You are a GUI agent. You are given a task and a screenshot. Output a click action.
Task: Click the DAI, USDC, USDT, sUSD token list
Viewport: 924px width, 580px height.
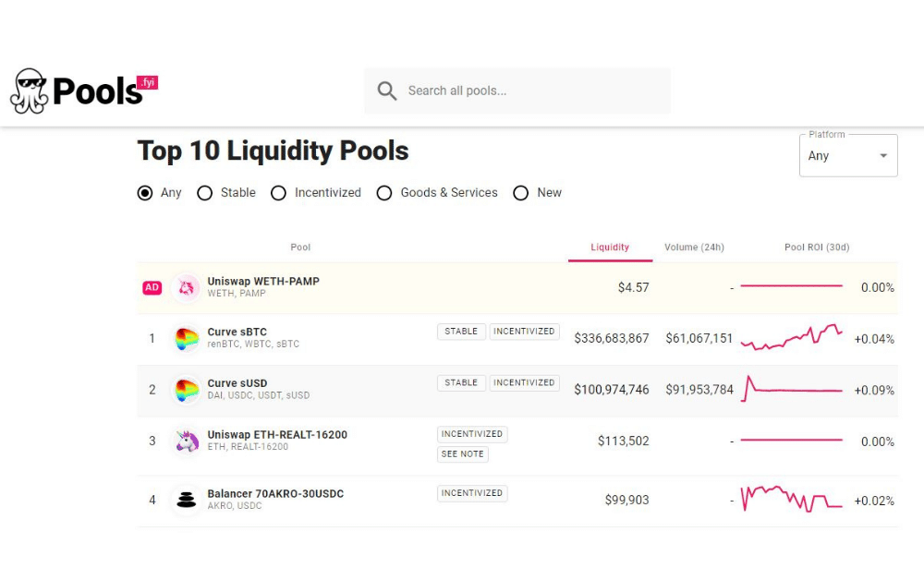click(258, 395)
